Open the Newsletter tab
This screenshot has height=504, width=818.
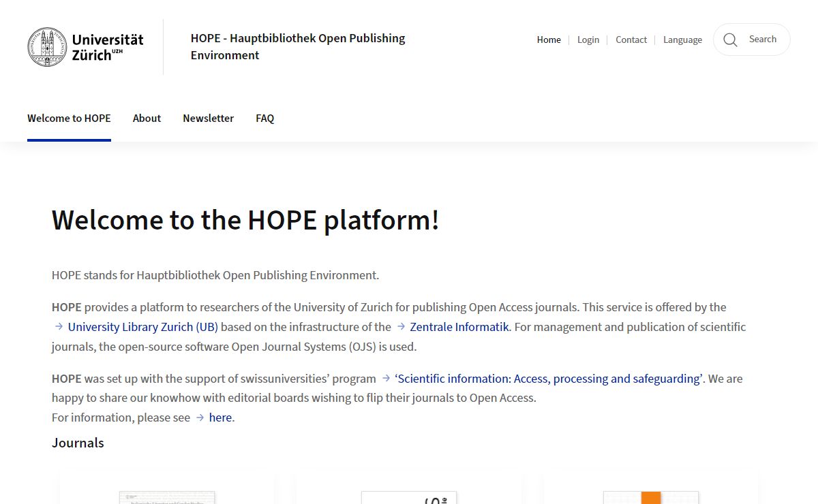[x=208, y=119]
